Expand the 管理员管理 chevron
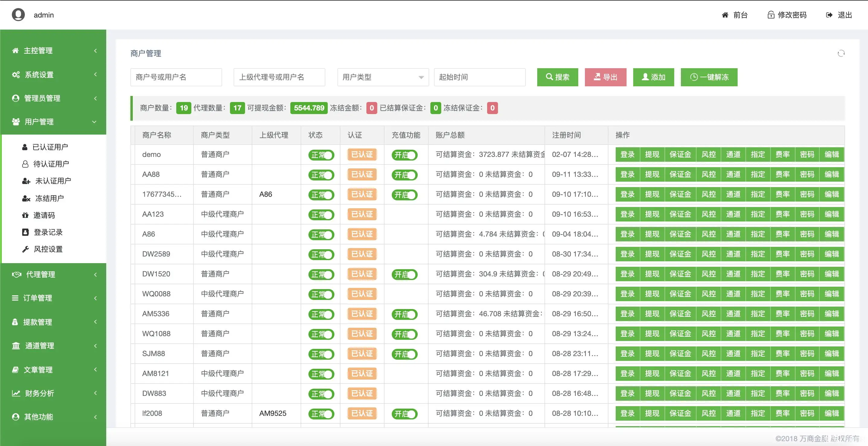Image resolution: width=868 pixels, height=446 pixels. (x=95, y=98)
